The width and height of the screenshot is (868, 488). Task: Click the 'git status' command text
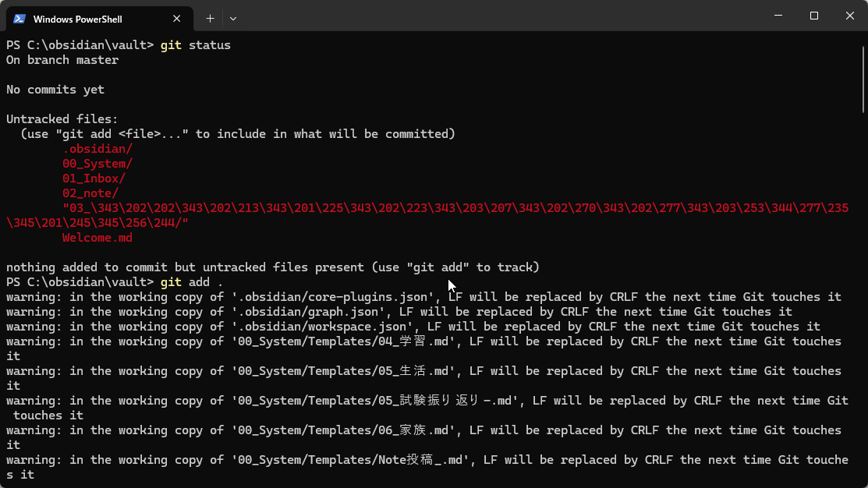pyautogui.click(x=195, y=45)
